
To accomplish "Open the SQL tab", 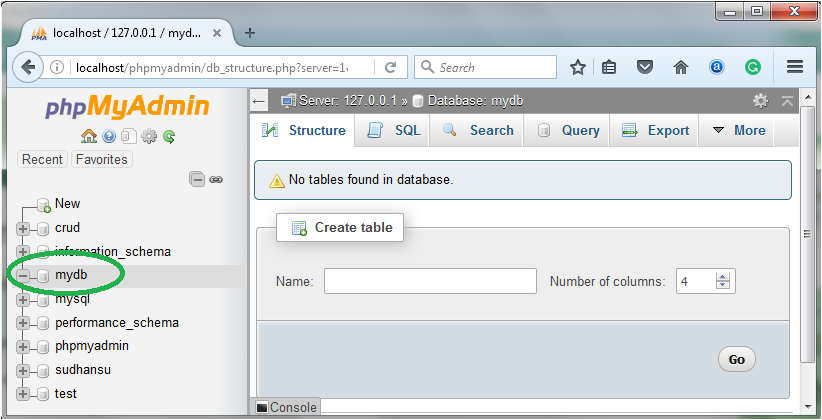I will click(393, 131).
